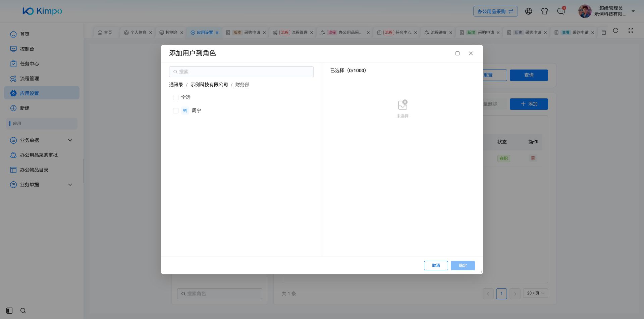644x319 pixels.
Task: Open 流程管理 in the sidebar
Action: (42, 79)
